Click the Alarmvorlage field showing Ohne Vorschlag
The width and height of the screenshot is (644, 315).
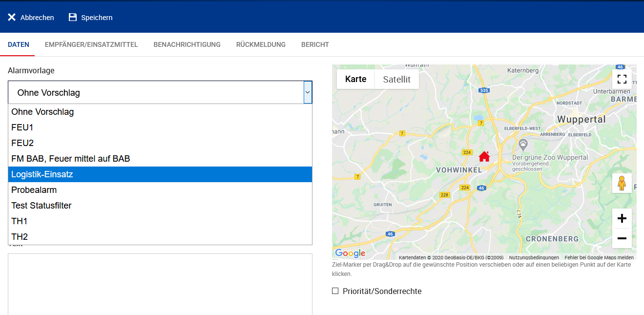[x=160, y=92]
